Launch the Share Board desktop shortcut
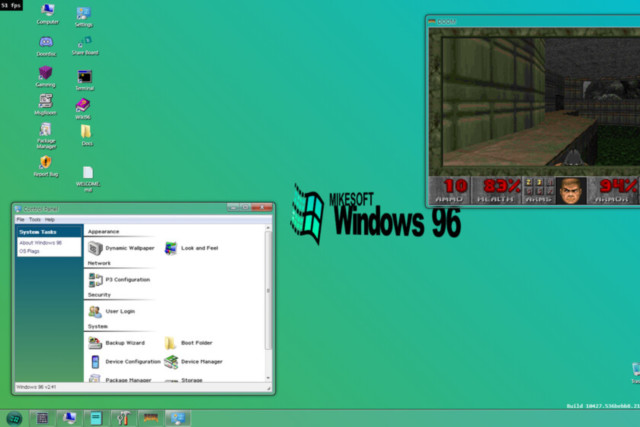The height and width of the screenshot is (427, 640). tap(85, 45)
